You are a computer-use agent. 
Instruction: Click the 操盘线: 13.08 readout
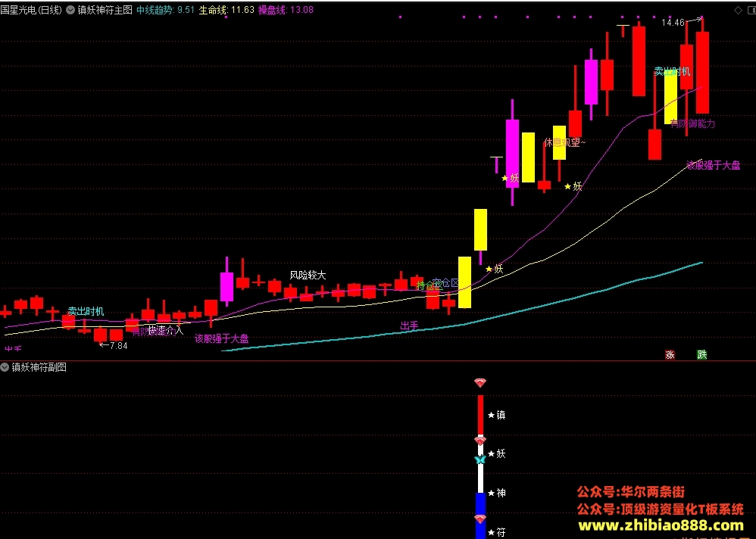click(286, 10)
